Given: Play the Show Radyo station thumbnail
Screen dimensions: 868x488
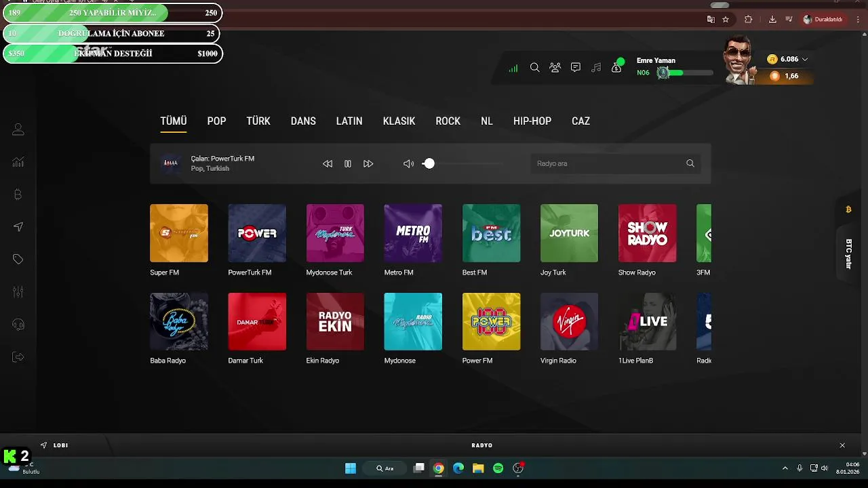Looking at the screenshot, I should pyautogui.click(x=648, y=233).
